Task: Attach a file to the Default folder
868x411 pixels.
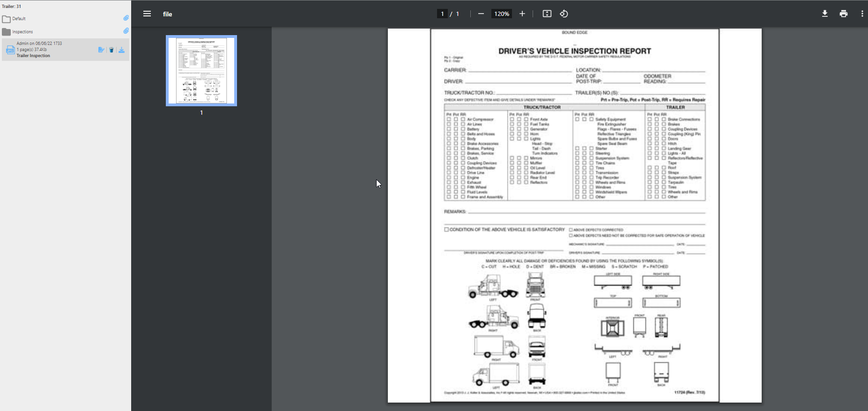Action: 126,18
